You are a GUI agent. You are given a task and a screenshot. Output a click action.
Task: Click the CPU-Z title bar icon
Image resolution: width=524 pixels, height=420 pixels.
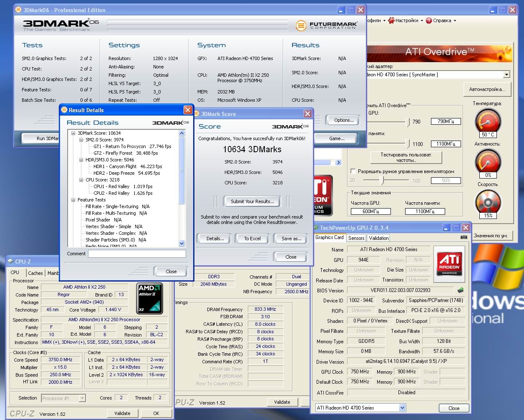[x=10, y=261]
